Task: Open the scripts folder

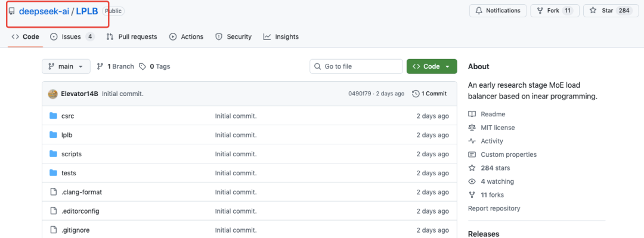Action: click(72, 154)
